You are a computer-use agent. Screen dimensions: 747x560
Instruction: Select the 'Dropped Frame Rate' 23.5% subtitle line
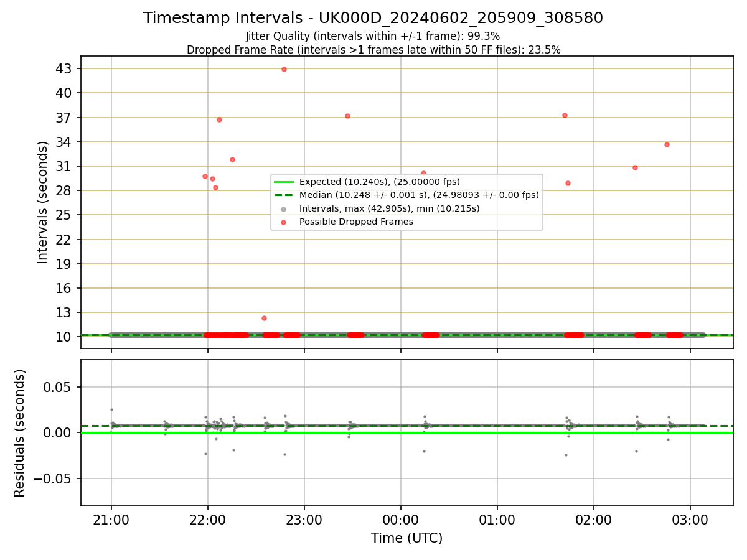pyautogui.click(x=374, y=50)
